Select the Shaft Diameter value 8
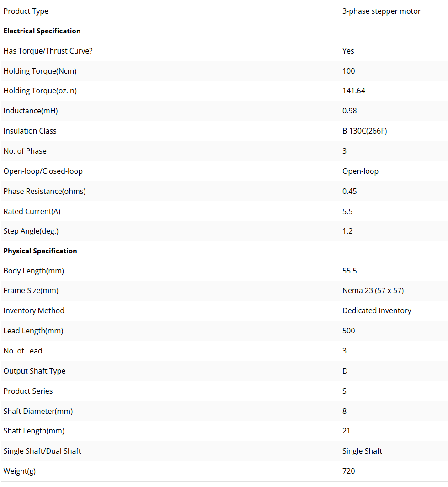Image resolution: width=448 pixels, height=487 pixels. tap(344, 411)
